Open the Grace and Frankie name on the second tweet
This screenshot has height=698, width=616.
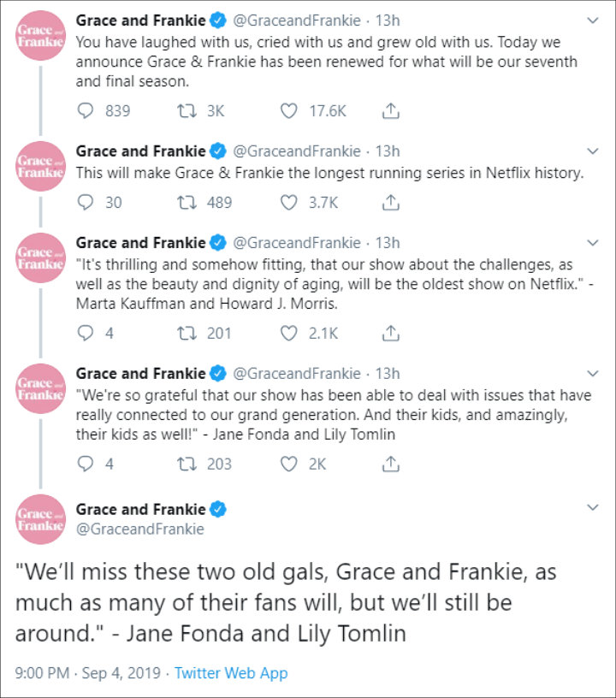[x=140, y=151]
